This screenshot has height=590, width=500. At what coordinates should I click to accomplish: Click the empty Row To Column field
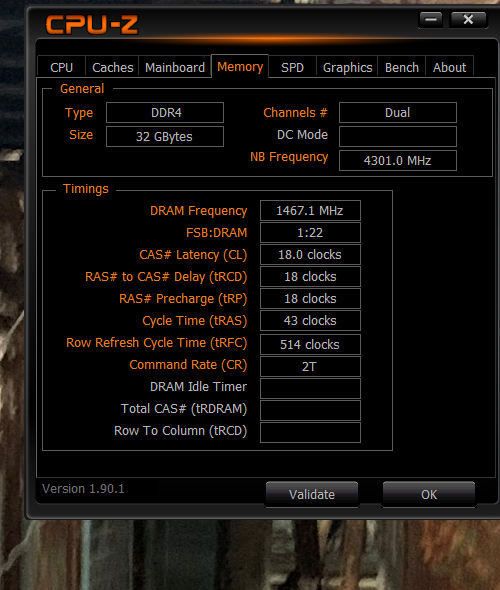click(x=310, y=432)
